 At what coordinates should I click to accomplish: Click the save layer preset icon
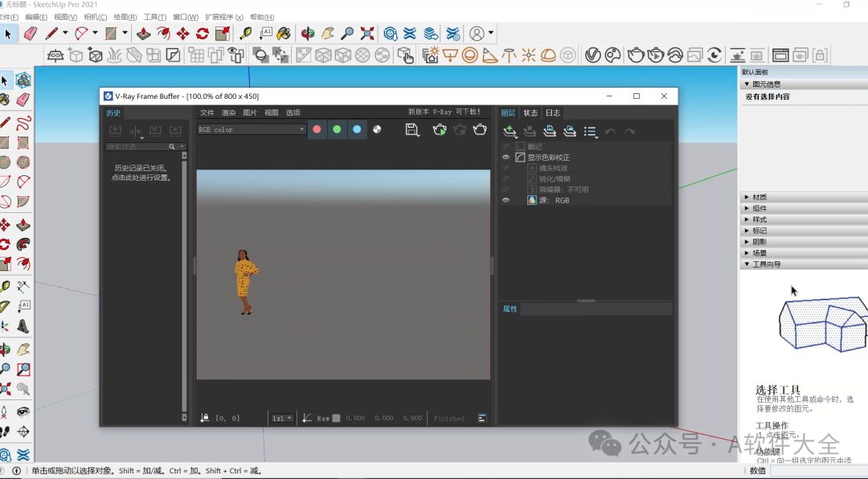pos(550,131)
